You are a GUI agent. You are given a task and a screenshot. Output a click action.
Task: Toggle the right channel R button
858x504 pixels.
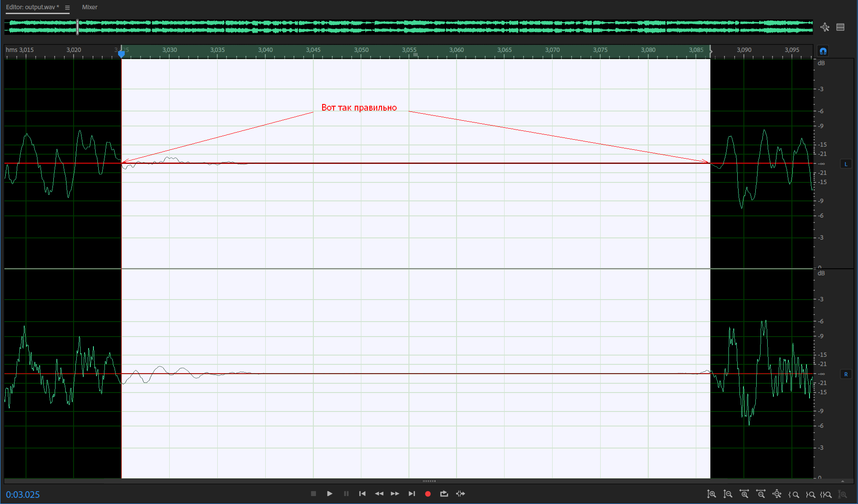click(846, 374)
